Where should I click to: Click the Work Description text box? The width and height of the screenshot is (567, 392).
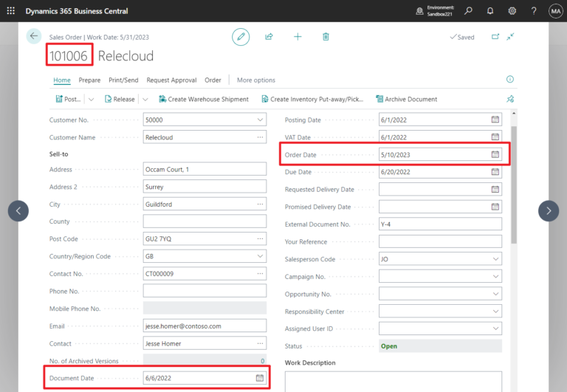(394, 382)
